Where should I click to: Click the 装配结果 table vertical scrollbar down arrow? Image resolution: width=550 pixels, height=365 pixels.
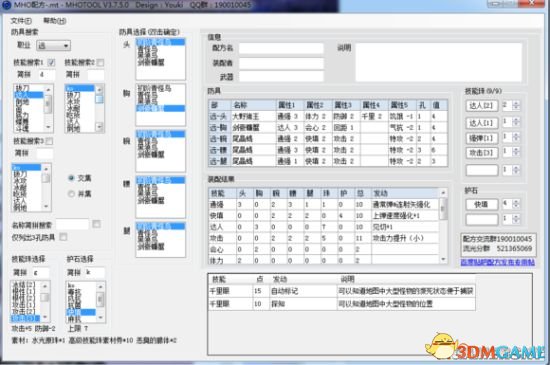(x=443, y=259)
